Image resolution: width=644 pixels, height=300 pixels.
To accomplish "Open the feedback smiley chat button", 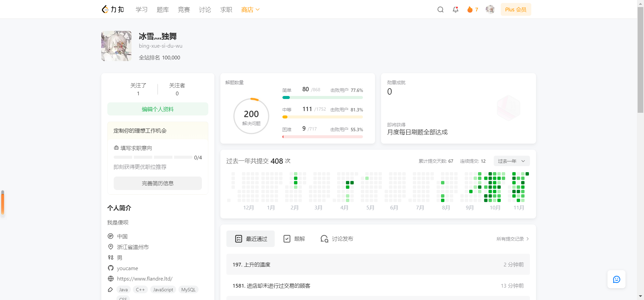I will coord(616,279).
